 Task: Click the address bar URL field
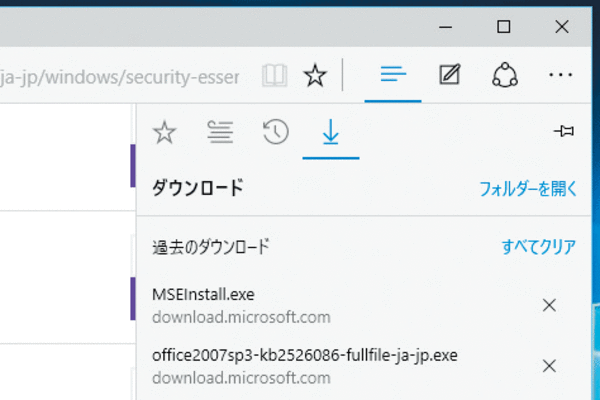pos(119,77)
